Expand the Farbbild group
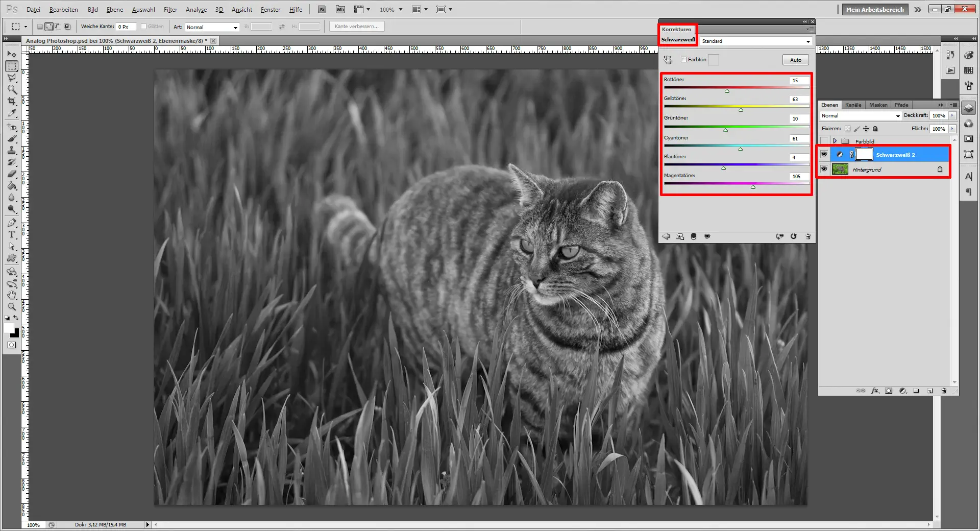Viewport: 980px width, 531px height. point(836,141)
